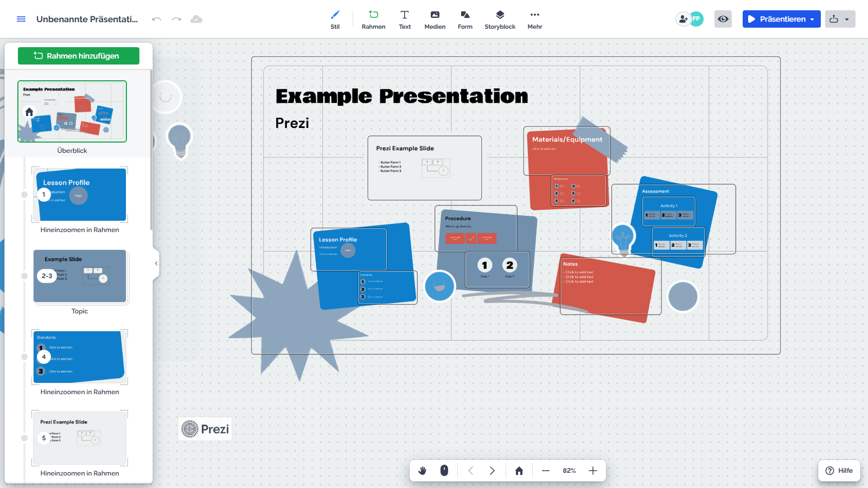Expand the Präsentieren dropdown arrow

click(813, 19)
